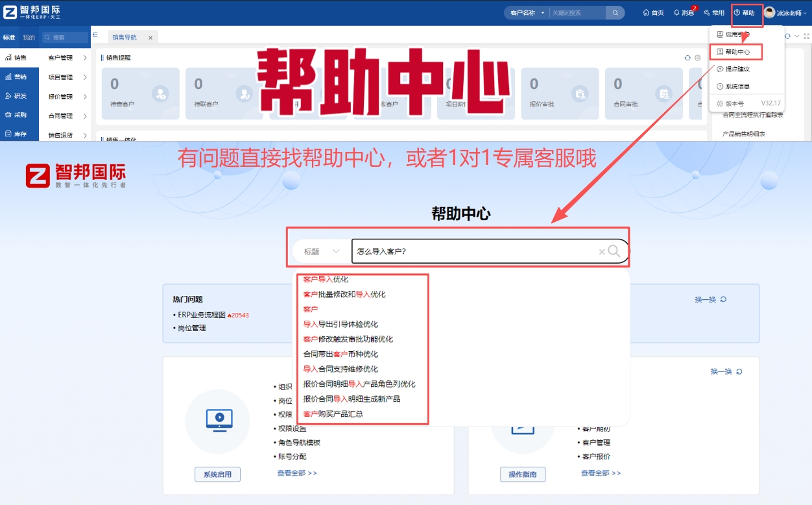This screenshot has height=505, width=812.
Task: Focus the 关键词搜索 input field
Action: [577, 13]
